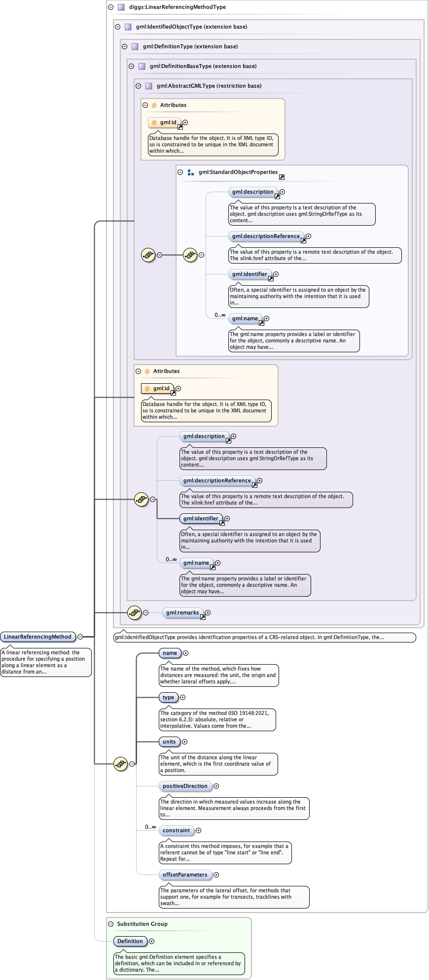
Task: Collapse the LinearReferencingMethod root element
Action: (80, 637)
